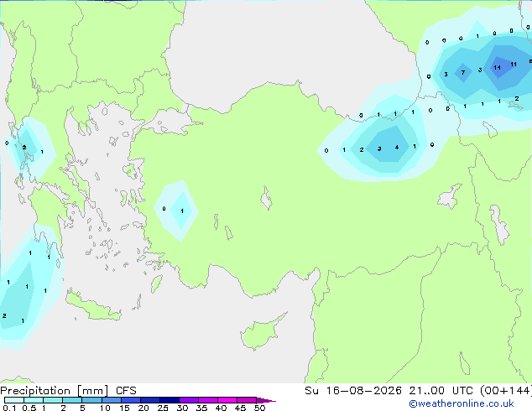Click the 40–45 mm magenta legend swatch
The image size is (532, 411).
[x=227, y=400]
